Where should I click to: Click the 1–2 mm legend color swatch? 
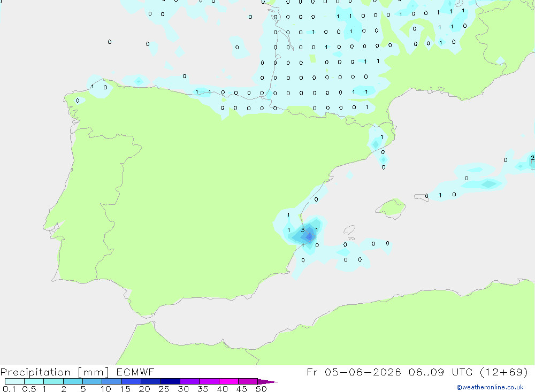point(53,381)
